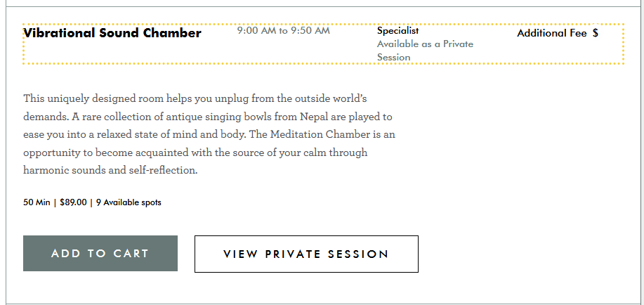
Task: Click the Specialist label
Action: pyautogui.click(x=397, y=31)
